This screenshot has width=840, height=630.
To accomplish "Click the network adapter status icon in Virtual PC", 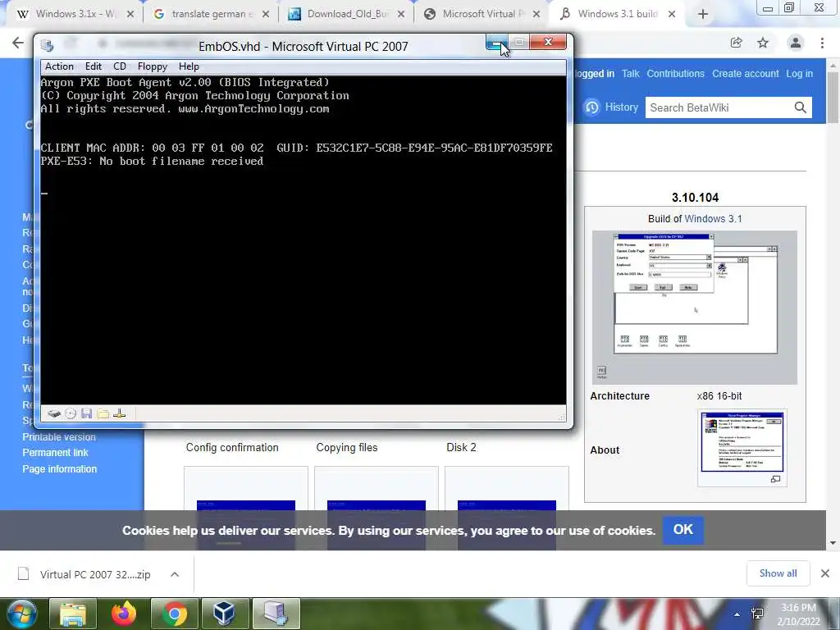I will tap(120, 413).
